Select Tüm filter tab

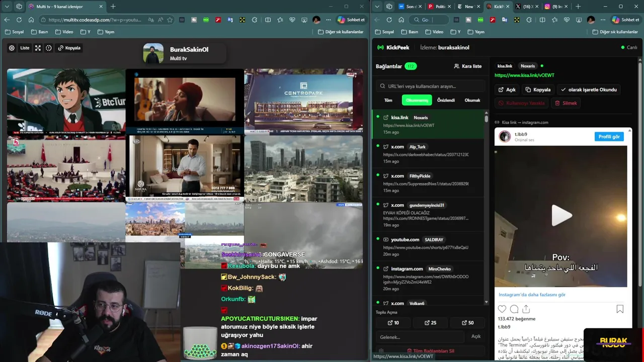(x=388, y=100)
